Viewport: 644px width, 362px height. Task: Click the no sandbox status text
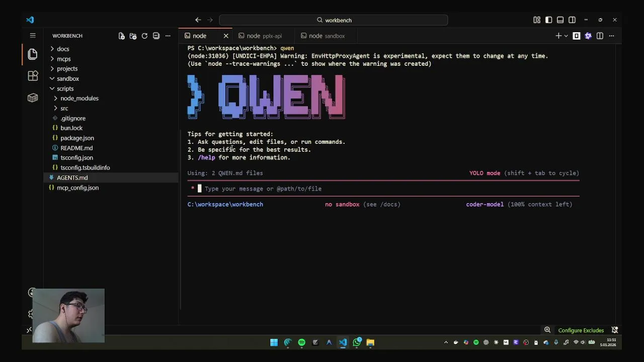coord(342,204)
